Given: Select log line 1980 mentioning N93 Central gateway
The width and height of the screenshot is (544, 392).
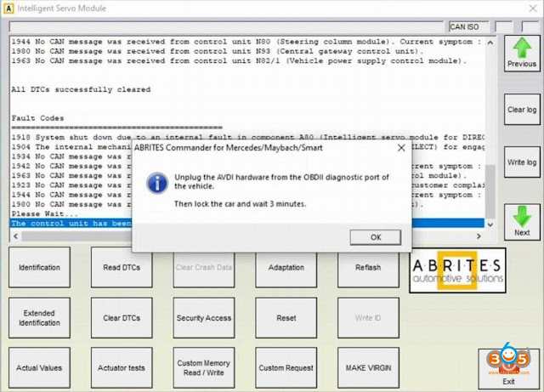Looking at the screenshot, I should [218, 51].
